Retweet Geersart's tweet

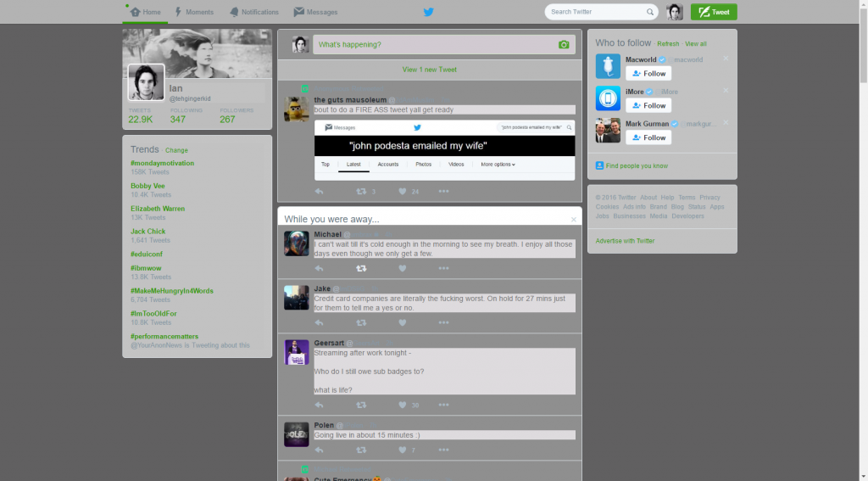point(361,405)
